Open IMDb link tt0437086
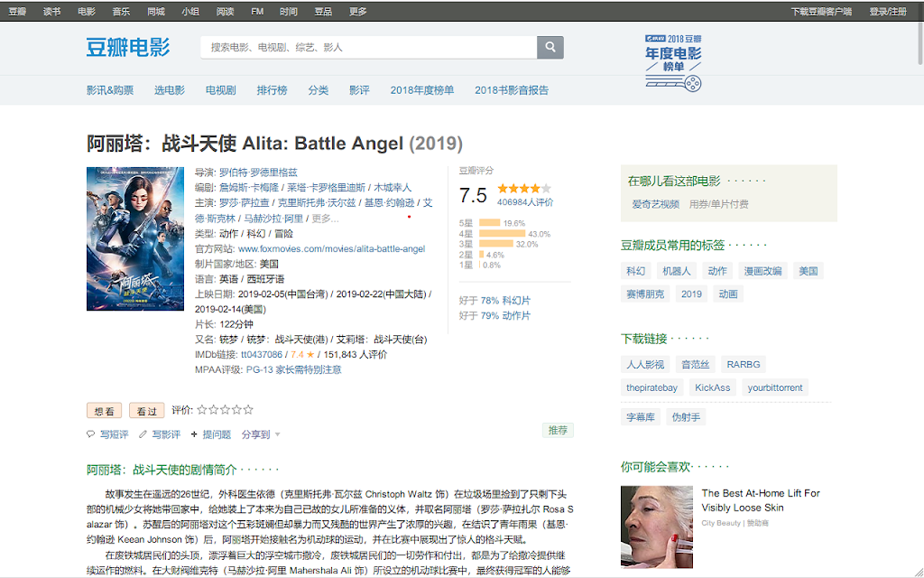924x578 pixels. click(x=262, y=354)
